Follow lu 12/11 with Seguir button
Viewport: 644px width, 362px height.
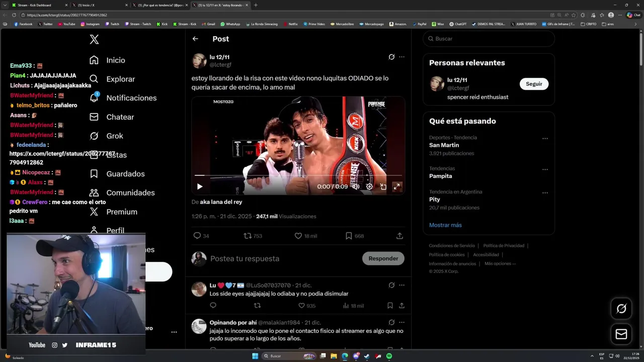tap(534, 84)
